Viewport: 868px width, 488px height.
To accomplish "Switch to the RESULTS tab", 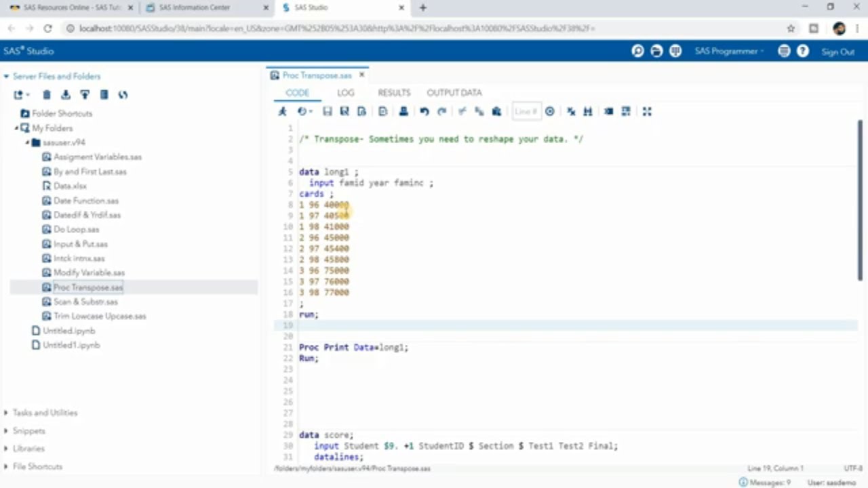I will pos(394,93).
